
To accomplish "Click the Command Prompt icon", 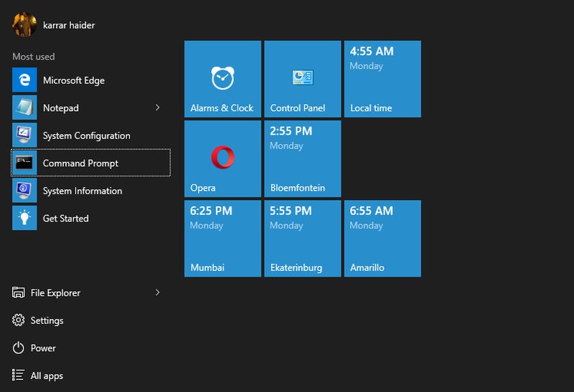I will coord(24,163).
